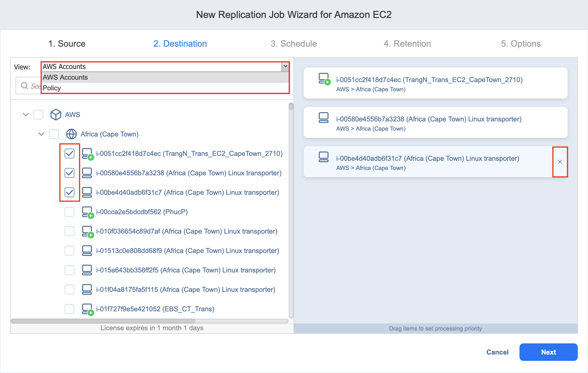Click the running instance icon for PhucP

(87, 212)
